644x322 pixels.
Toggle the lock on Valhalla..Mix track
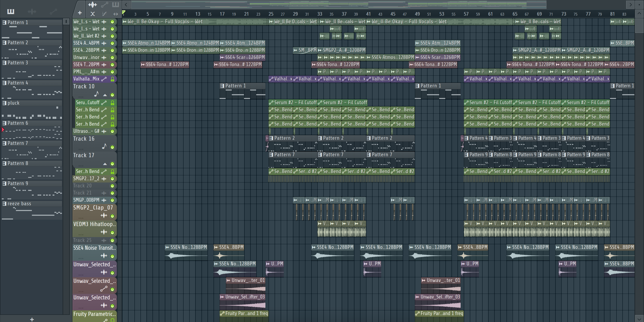112,79
